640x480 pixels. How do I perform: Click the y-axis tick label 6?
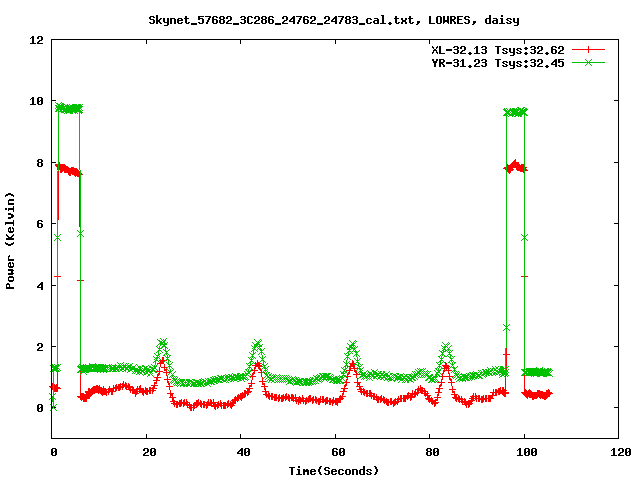point(40,224)
